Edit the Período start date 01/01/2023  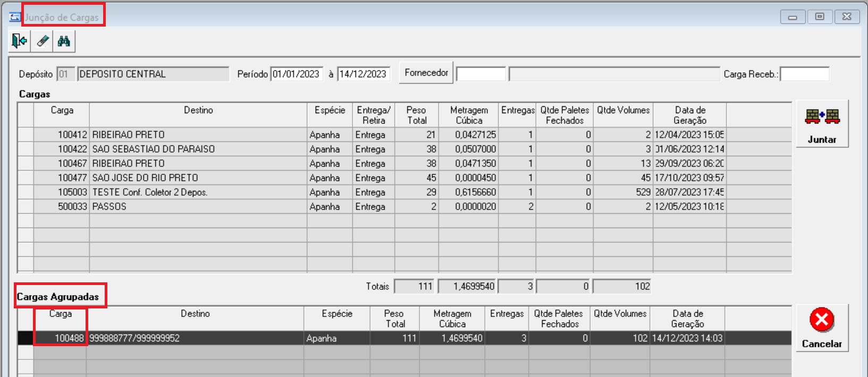pyautogui.click(x=296, y=74)
